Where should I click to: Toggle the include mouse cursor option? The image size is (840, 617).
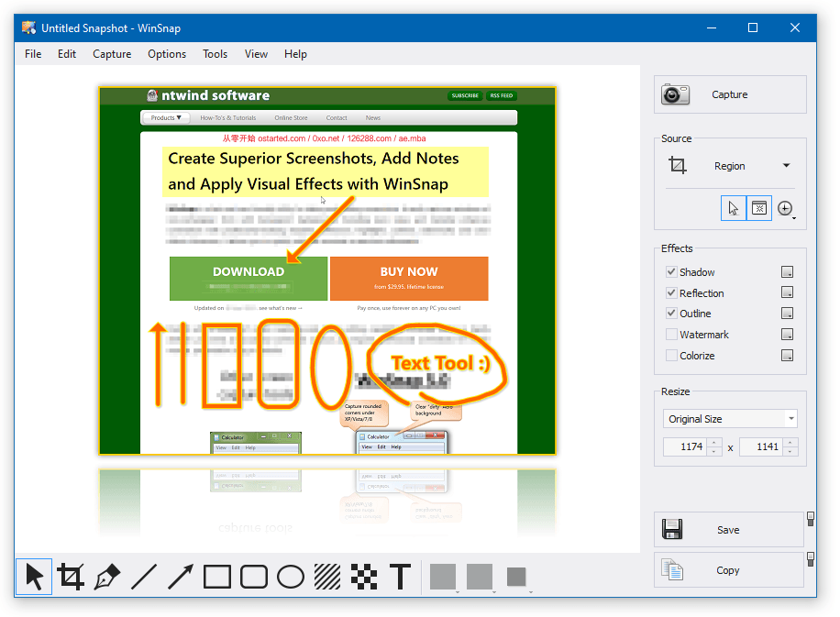coord(734,208)
